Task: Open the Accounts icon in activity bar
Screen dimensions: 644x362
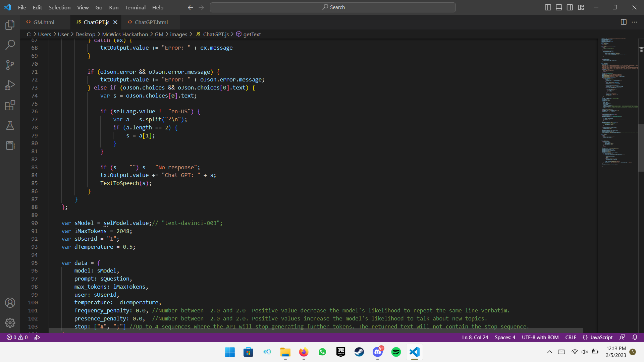Action: click(x=10, y=303)
